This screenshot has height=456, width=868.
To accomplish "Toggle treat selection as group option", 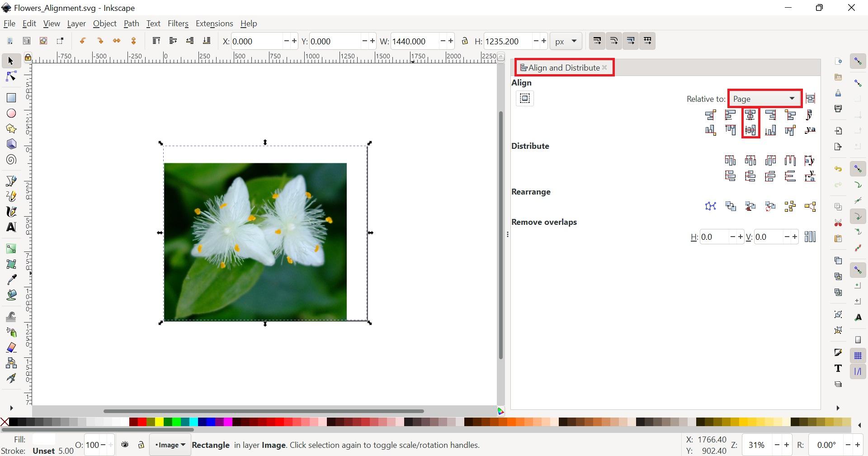I will (524, 98).
